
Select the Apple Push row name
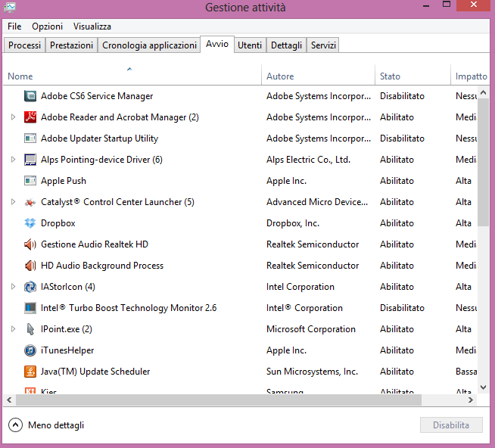64,181
